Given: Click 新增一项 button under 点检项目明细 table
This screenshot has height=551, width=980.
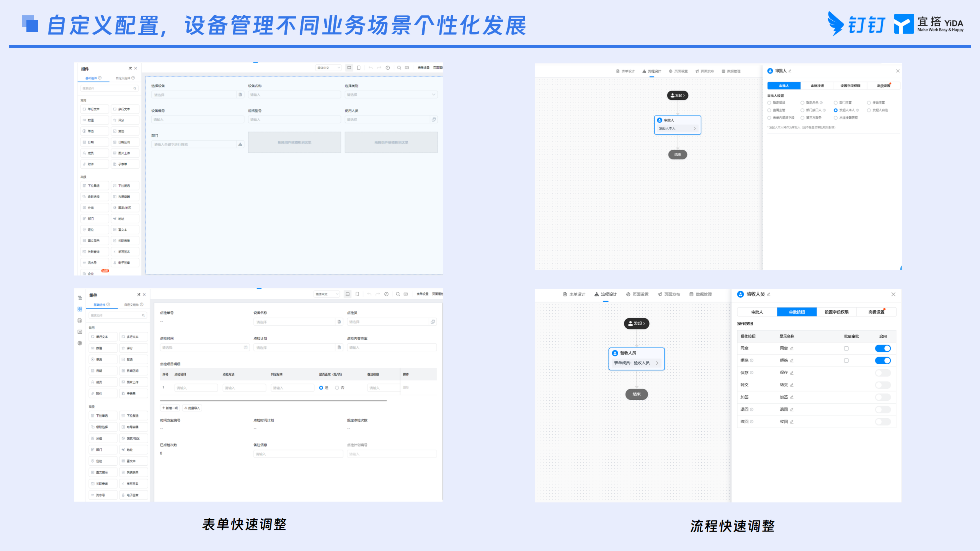Looking at the screenshot, I should [170, 408].
